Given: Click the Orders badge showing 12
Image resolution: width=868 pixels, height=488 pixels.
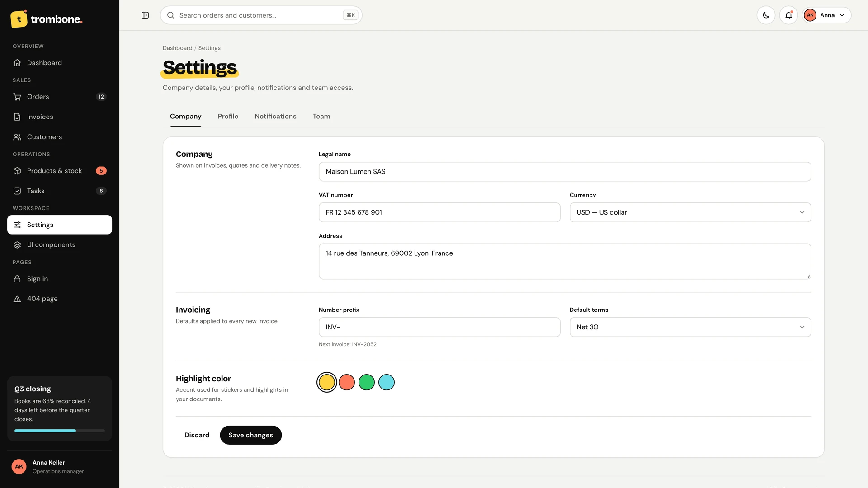Looking at the screenshot, I should tap(101, 97).
